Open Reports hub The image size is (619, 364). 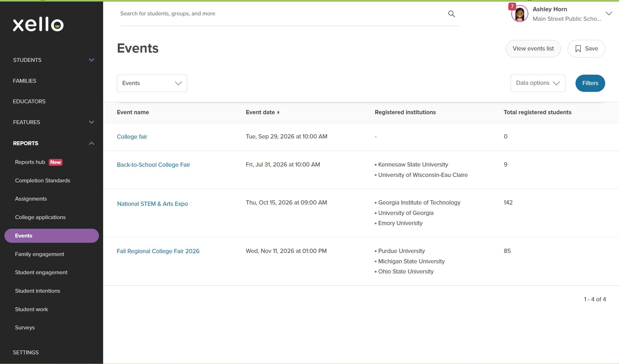[x=30, y=162]
